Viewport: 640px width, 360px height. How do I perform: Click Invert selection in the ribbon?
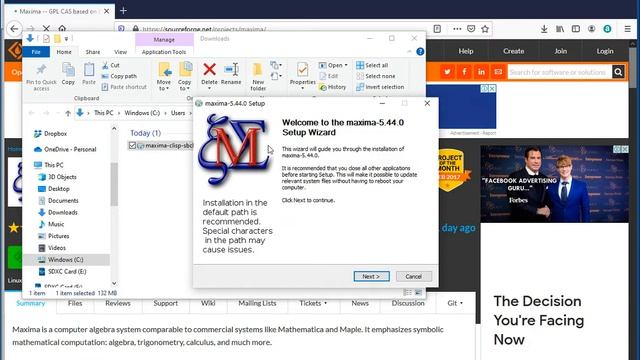(380, 87)
